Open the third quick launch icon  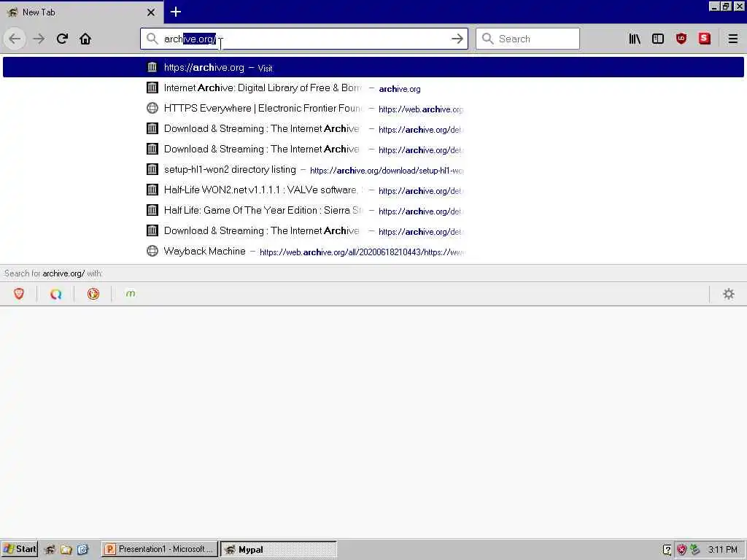[83, 550]
